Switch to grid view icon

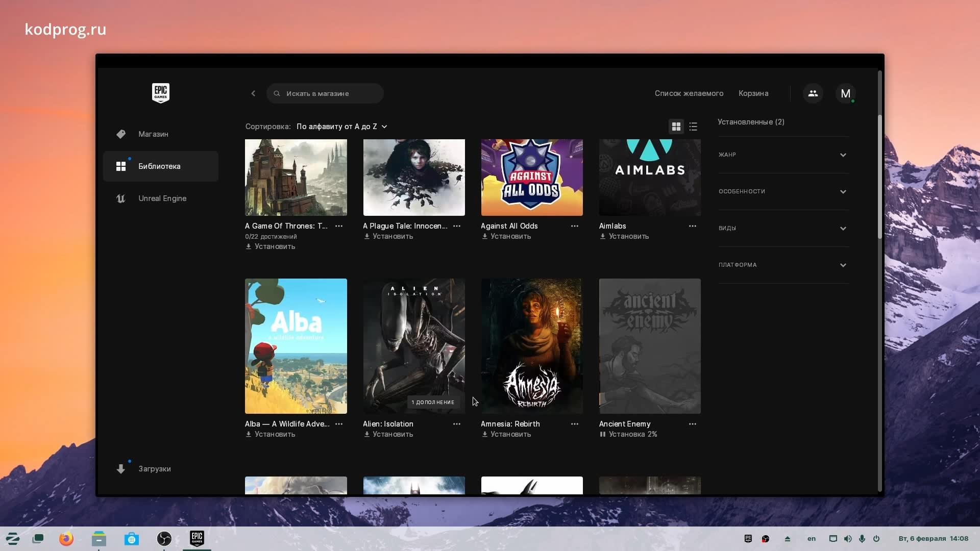(x=676, y=127)
